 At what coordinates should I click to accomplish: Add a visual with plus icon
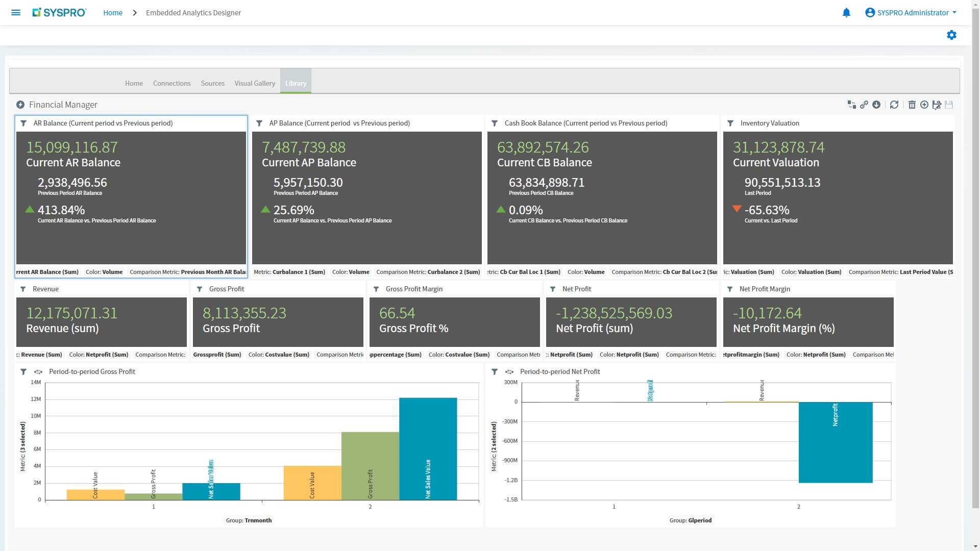point(924,105)
